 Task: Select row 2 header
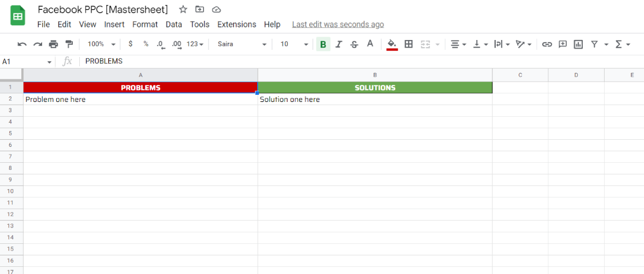pos(11,99)
